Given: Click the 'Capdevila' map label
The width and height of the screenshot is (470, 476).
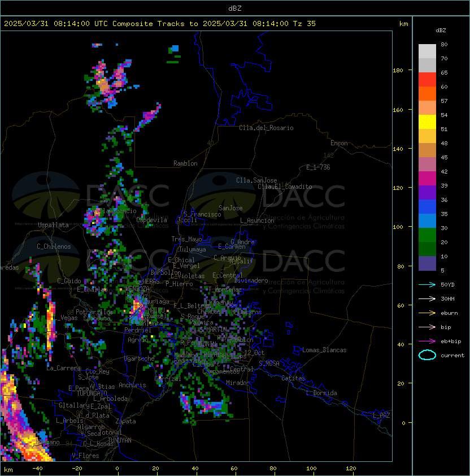Looking at the screenshot, I should (152, 220).
